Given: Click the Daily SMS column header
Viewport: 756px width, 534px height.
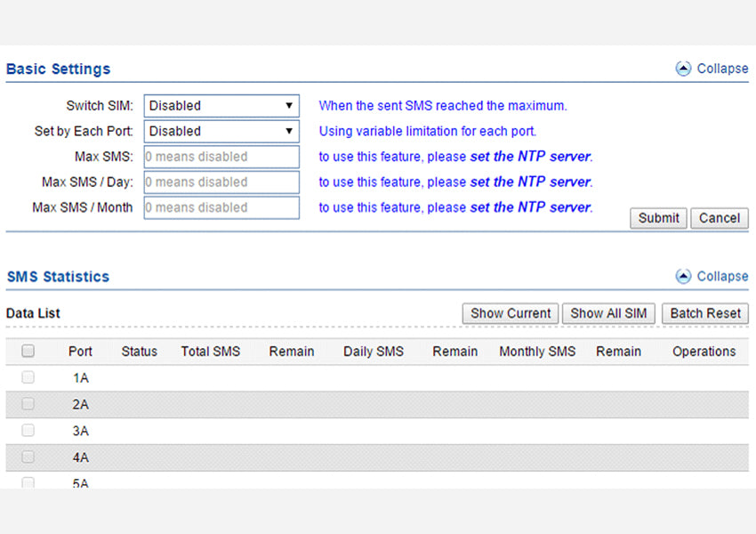Looking at the screenshot, I should [x=374, y=352].
